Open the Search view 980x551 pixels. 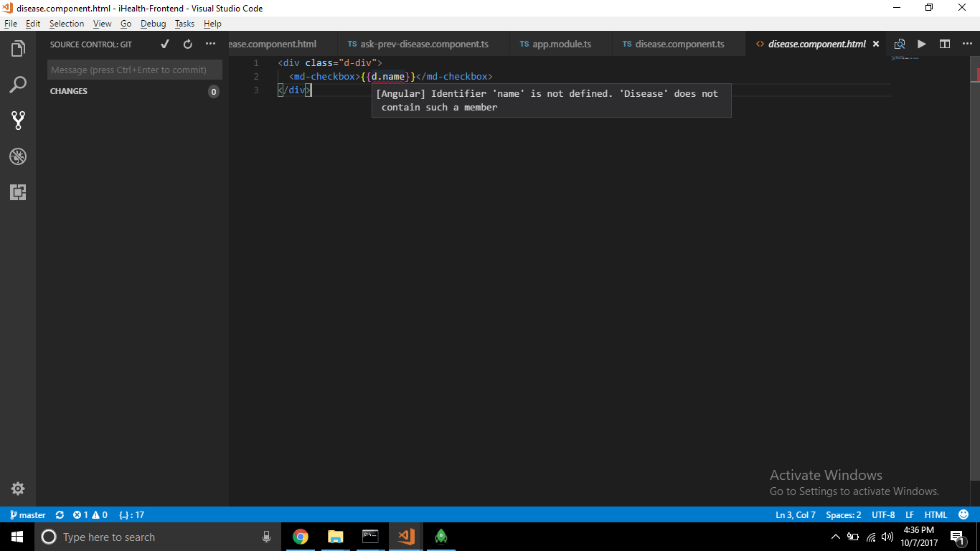click(18, 85)
